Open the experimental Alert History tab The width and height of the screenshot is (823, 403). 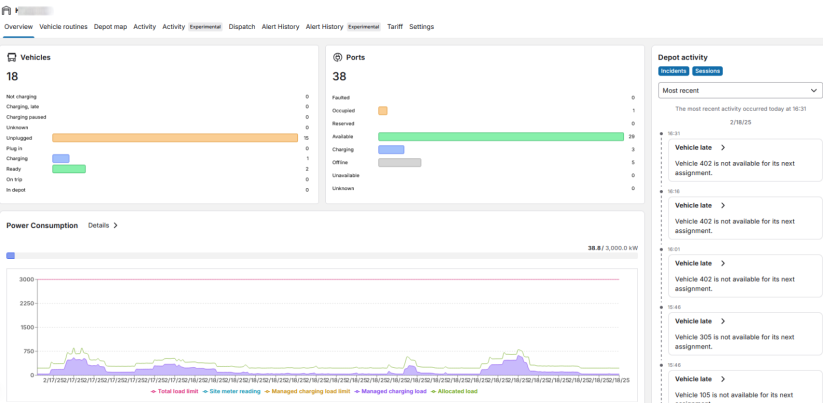[343, 27]
